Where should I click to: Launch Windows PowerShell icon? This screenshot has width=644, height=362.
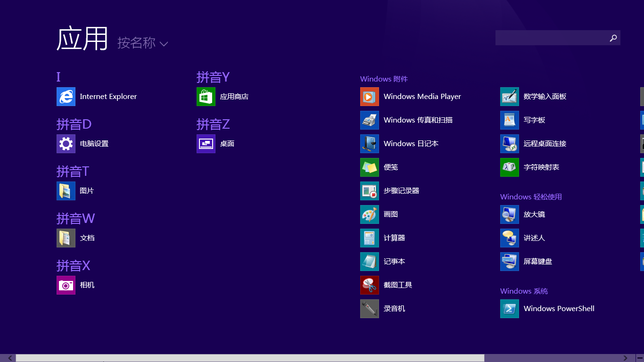tap(510, 309)
